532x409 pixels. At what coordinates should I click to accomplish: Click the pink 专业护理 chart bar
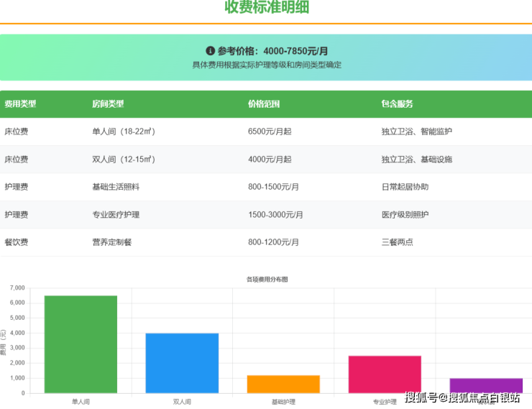385,374
